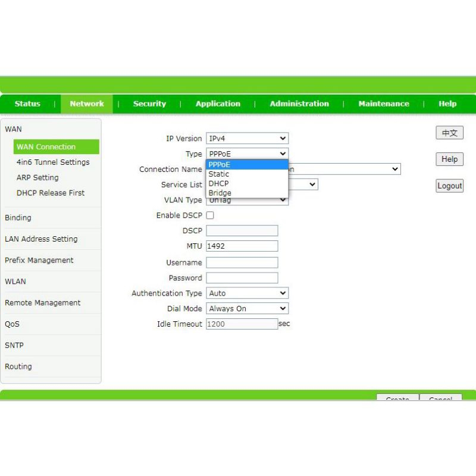Open the WLAN section in the sidebar

(x=15, y=281)
